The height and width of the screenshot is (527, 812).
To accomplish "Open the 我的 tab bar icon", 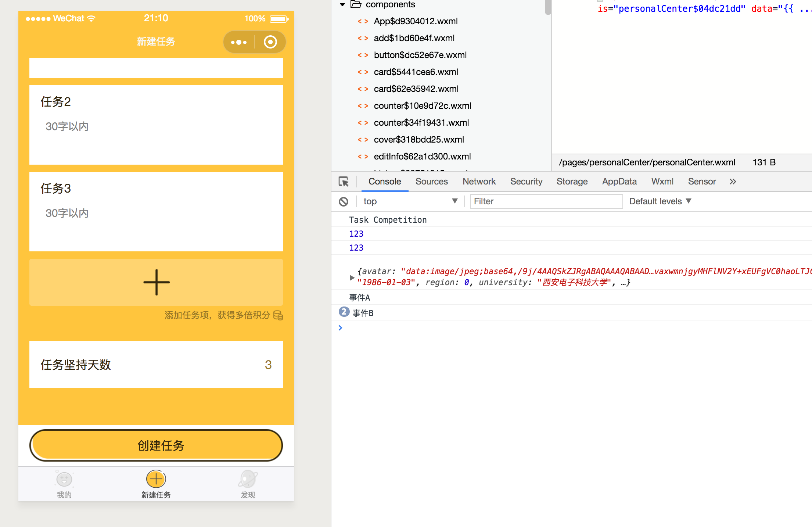I will [64, 480].
